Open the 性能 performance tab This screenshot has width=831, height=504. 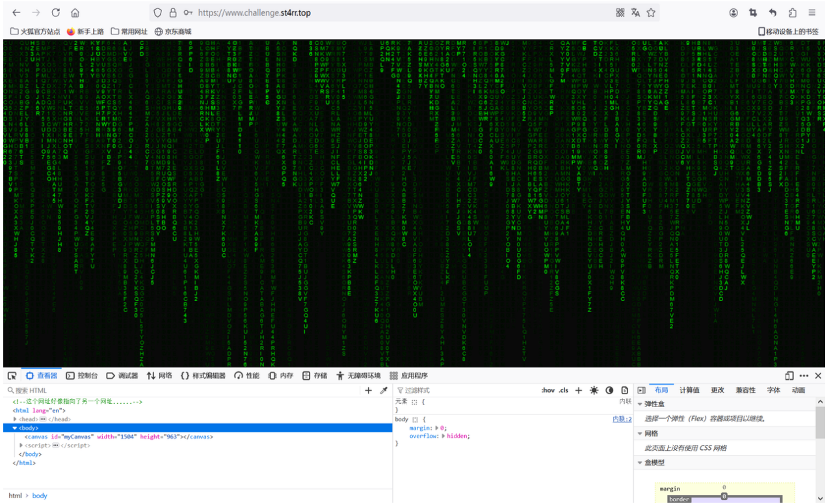[247, 376]
